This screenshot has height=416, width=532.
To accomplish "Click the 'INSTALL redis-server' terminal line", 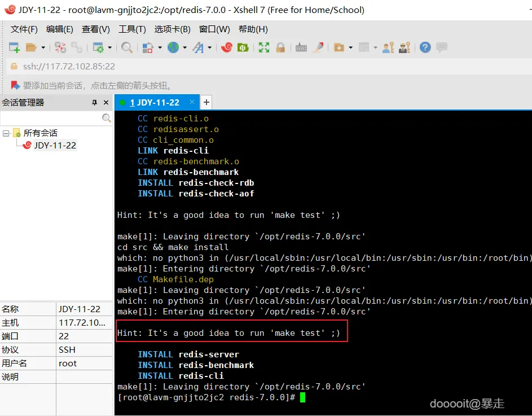I will click(x=188, y=354).
